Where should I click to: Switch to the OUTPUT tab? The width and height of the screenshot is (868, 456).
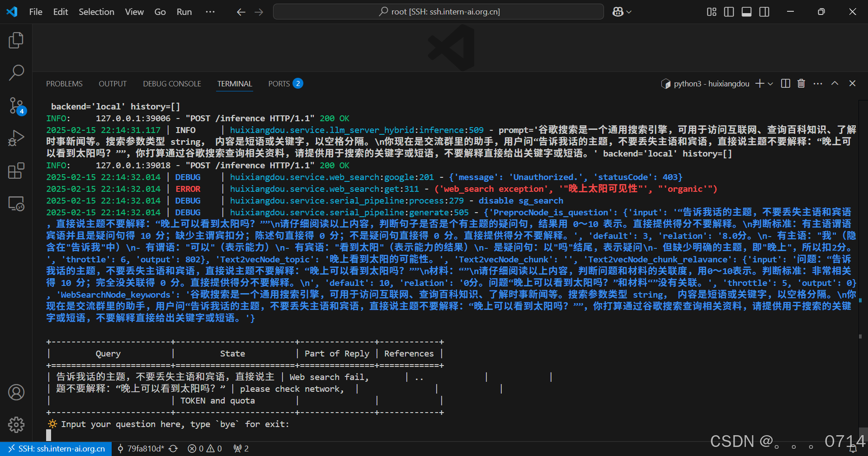point(113,84)
